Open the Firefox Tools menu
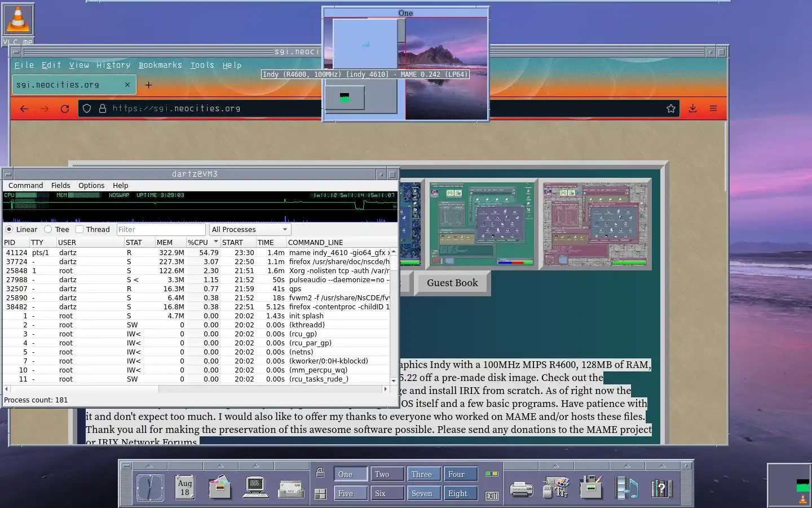The height and width of the screenshot is (508, 812). click(202, 65)
